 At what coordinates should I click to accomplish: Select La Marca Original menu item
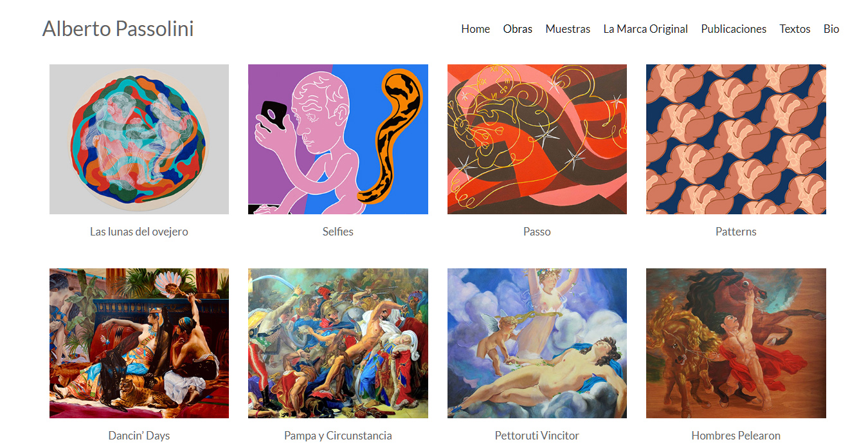point(646,29)
